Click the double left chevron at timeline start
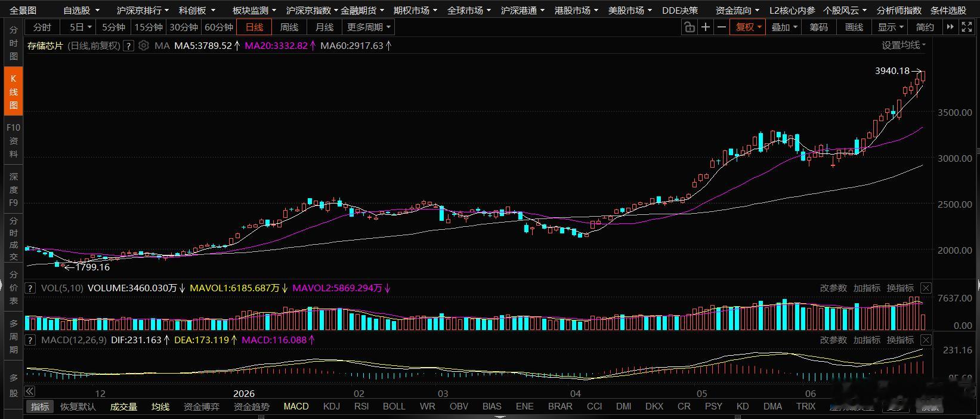The height and width of the screenshot is (419, 980). pos(29,392)
